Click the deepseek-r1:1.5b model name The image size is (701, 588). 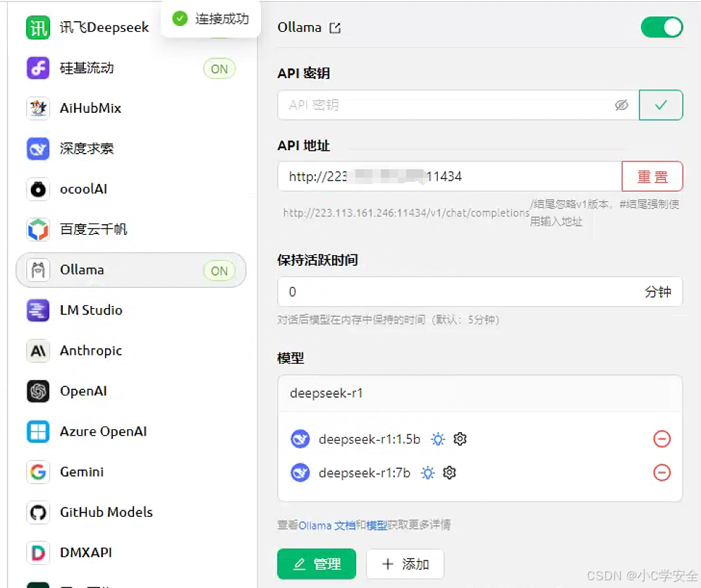[x=370, y=439]
